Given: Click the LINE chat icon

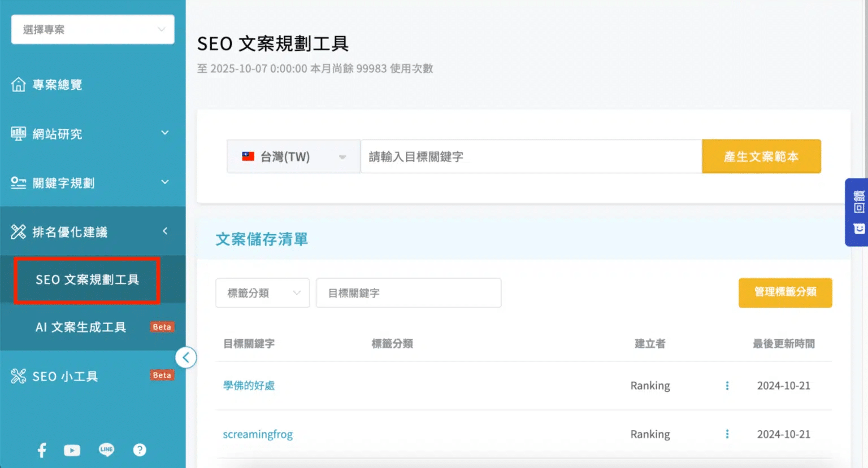Looking at the screenshot, I should tap(106, 450).
